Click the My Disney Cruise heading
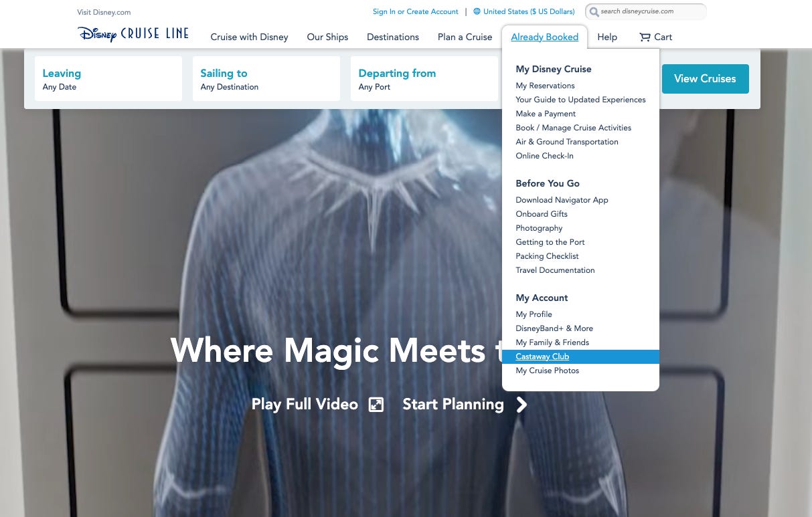812x517 pixels. coord(553,69)
